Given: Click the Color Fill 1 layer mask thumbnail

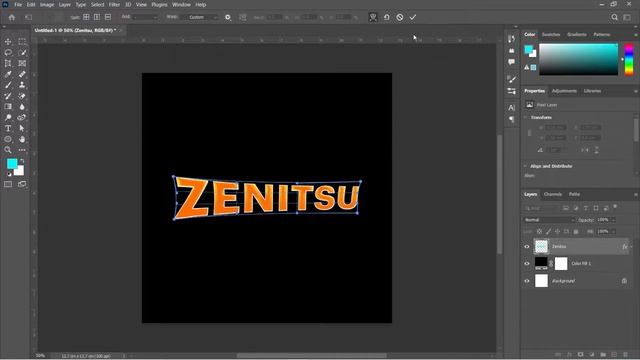Looking at the screenshot, I should coord(561,264).
